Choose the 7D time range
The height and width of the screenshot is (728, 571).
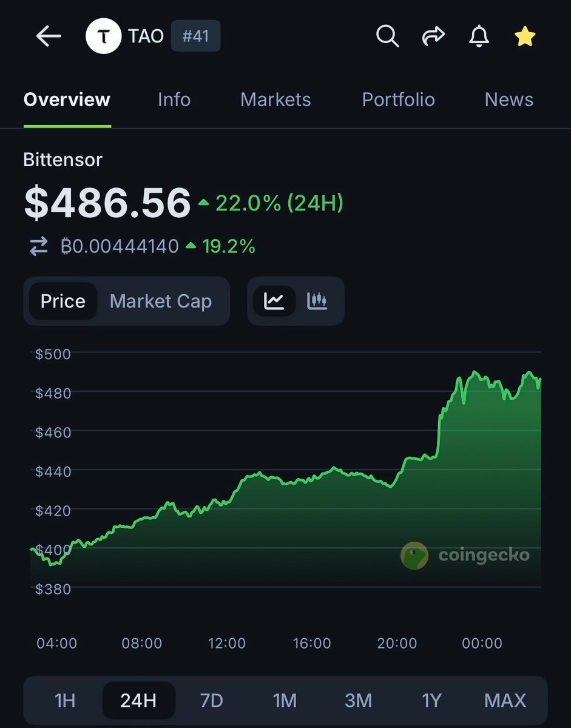click(x=211, y=701)
